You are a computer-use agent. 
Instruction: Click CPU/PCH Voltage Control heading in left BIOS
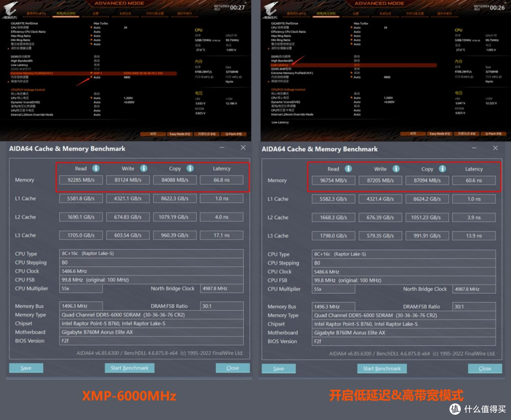[x=28, y=89]
